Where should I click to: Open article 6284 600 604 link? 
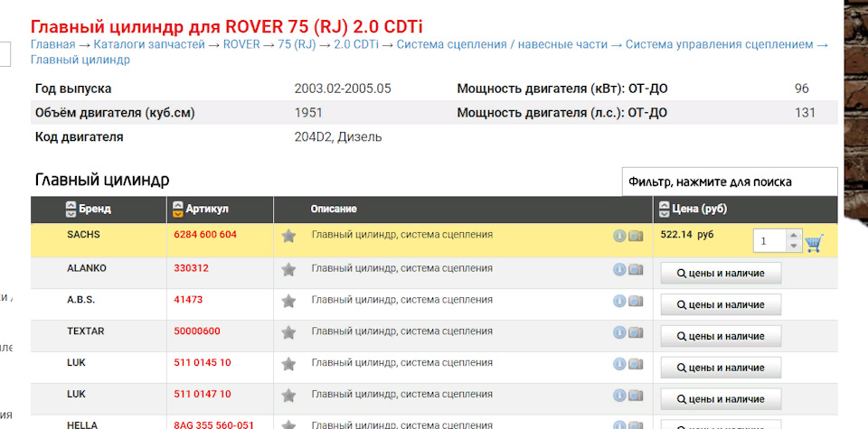(x=205, y=235)
